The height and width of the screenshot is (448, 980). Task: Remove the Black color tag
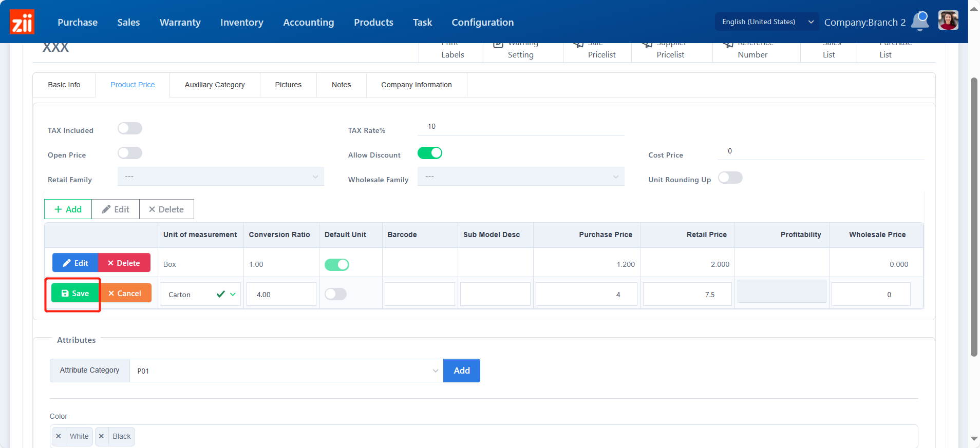point(102,436)
